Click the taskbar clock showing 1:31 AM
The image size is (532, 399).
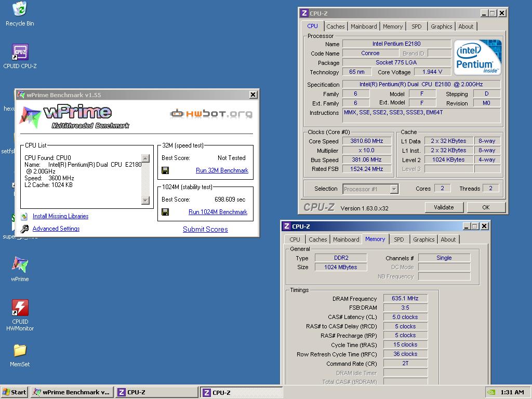[x=512, y=392]
